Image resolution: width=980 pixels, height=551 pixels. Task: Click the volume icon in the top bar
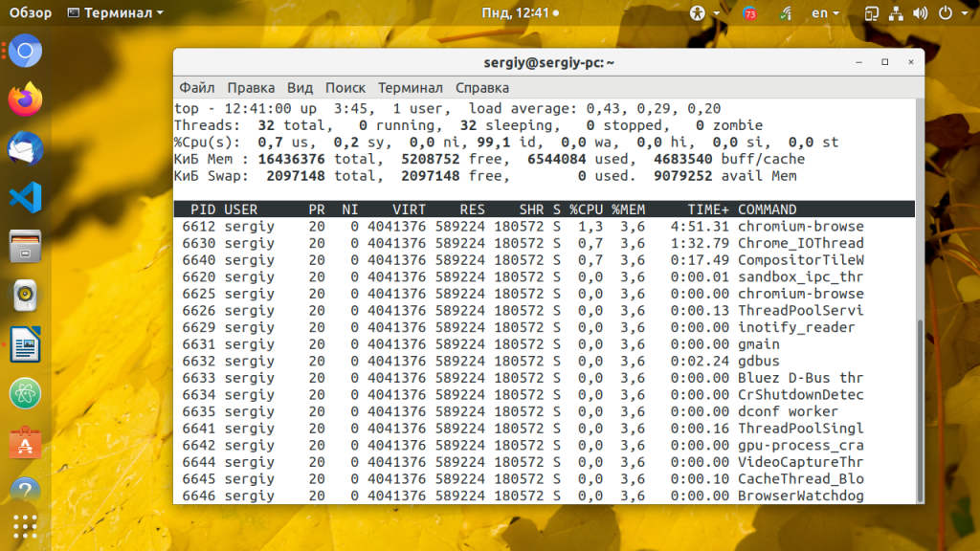coord(920,13)
